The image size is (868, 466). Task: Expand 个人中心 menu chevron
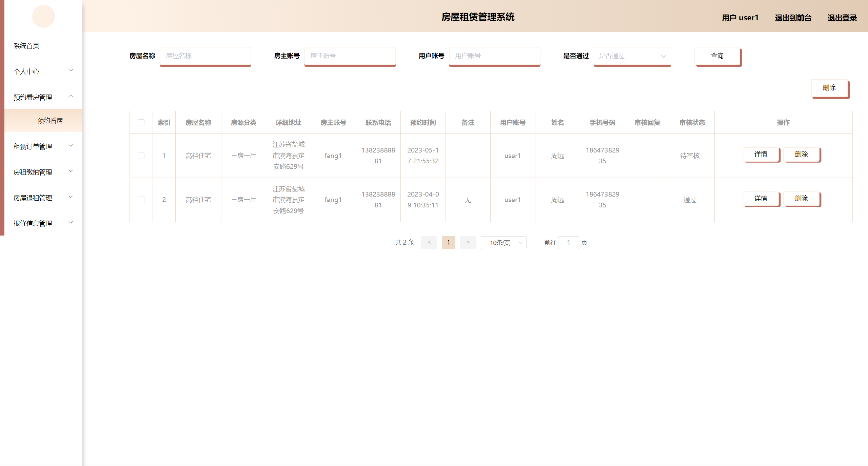coord(71,71)
